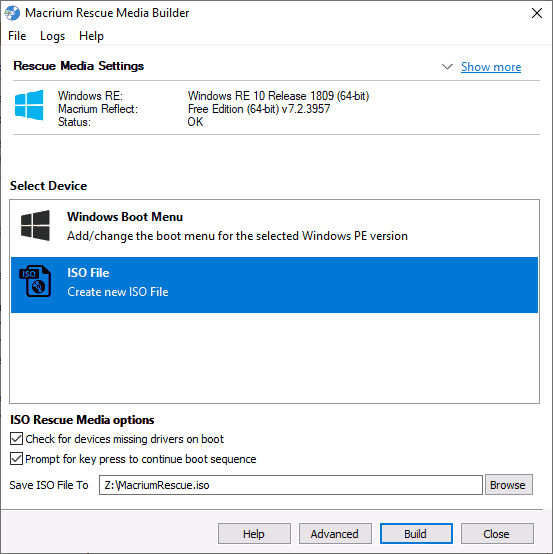Open the File menu
The image size is (553, 554).
click(x=17, y=36)
